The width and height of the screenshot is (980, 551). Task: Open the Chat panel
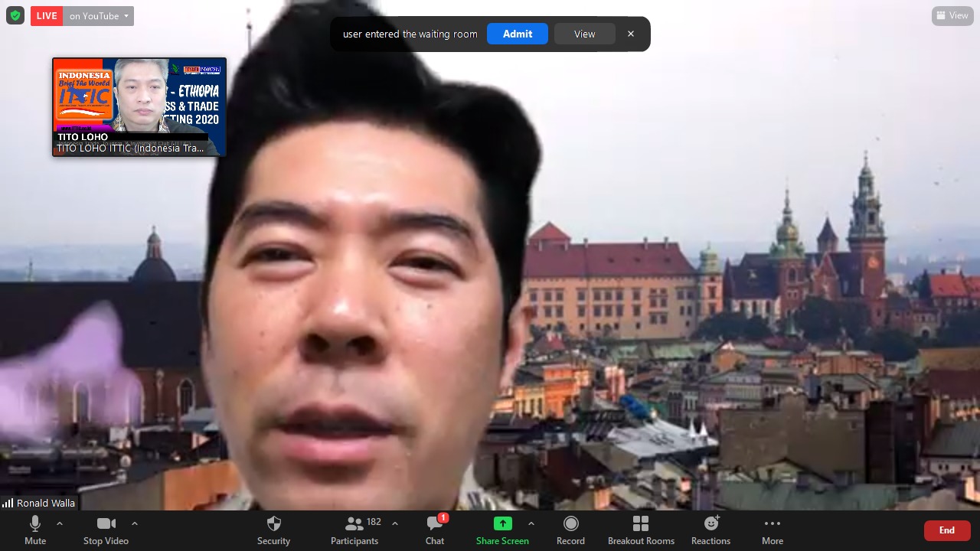435,530
